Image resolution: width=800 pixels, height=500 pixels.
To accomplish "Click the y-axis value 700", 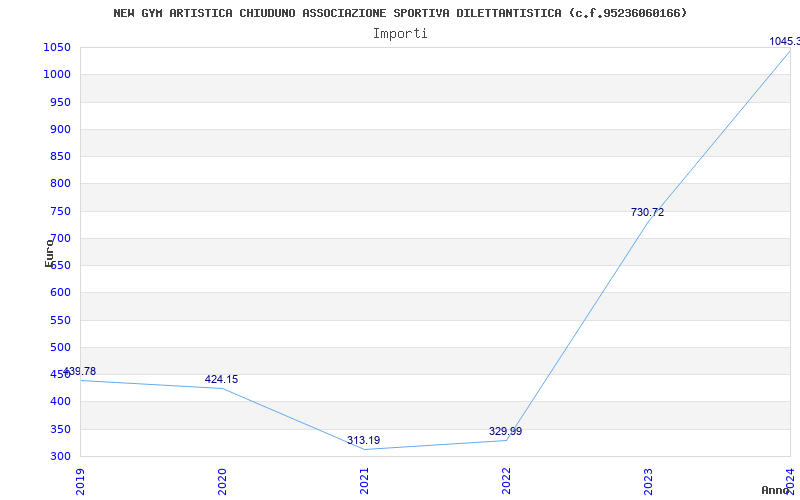I will (60, 238).
